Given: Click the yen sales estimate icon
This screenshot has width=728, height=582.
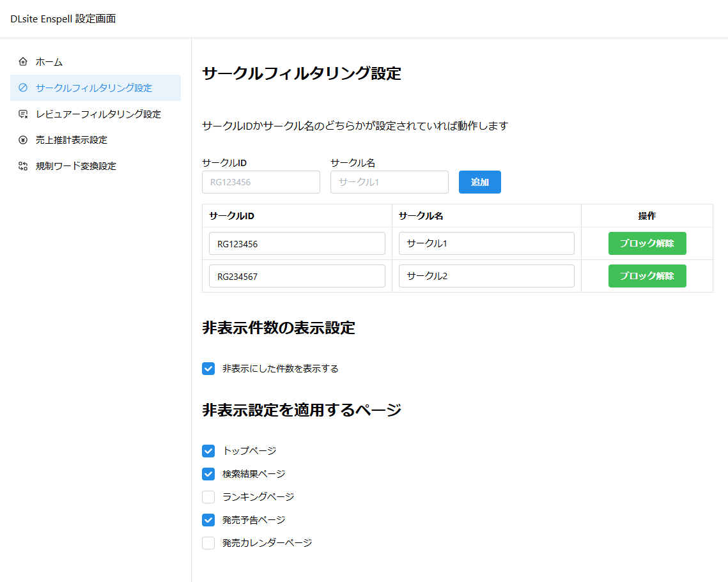Looking at the screenshot, I should coord(23,140).
